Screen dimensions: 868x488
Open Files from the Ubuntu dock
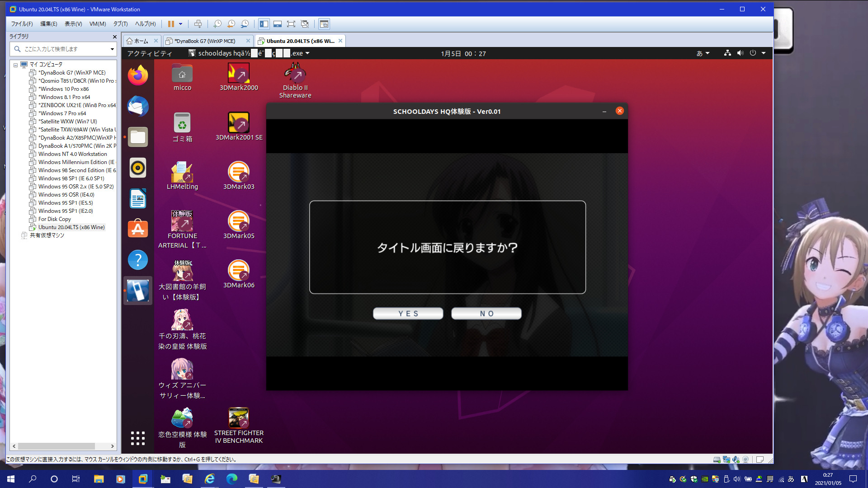(138, 137)
